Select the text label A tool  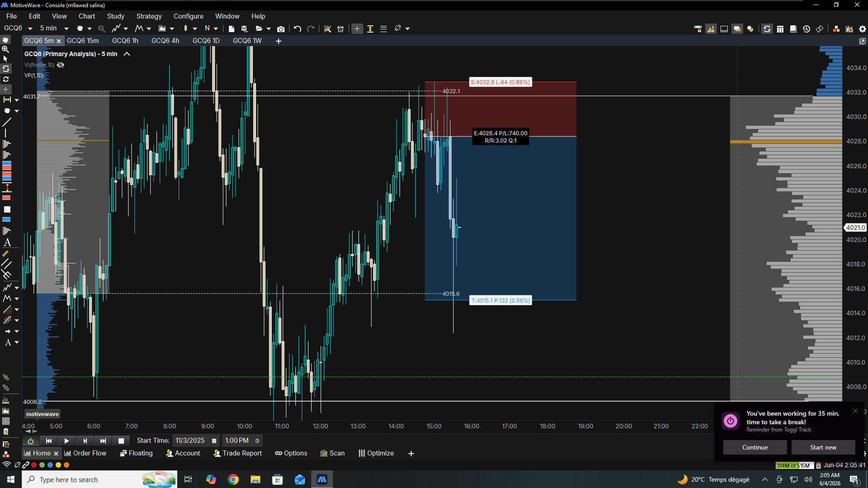click(x=7, y=242)
